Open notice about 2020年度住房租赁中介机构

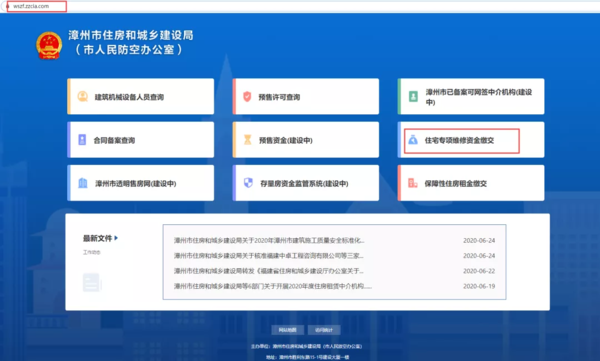click(273, 286)
